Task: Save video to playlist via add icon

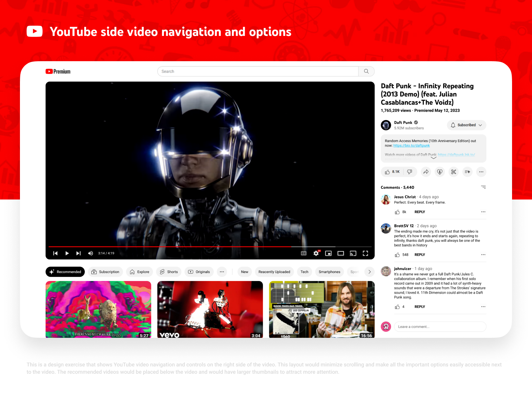Action: pyautogui.click(x=467, y=172)
